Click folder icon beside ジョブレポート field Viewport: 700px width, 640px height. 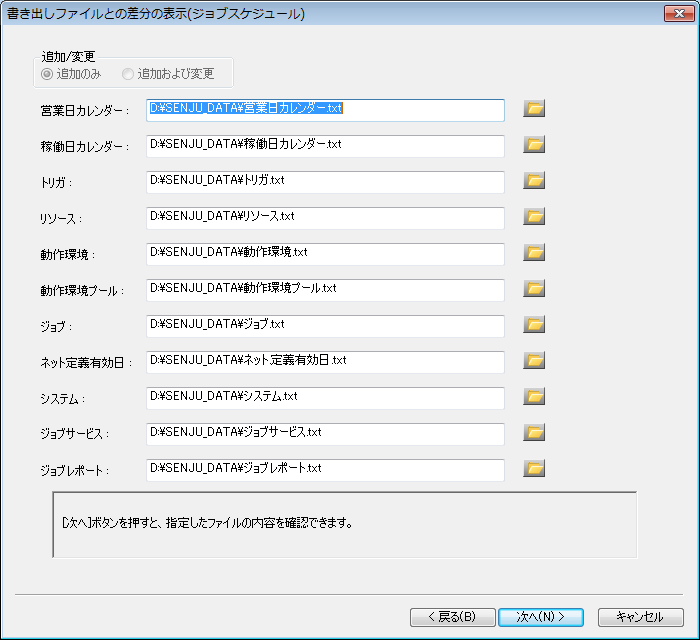pos(534,468)
